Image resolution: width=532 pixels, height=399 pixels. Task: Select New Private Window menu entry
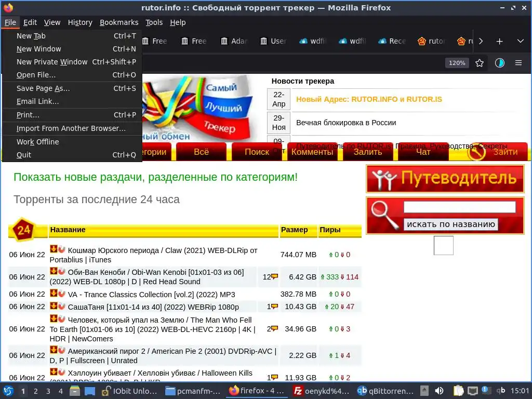pos(72,62)
